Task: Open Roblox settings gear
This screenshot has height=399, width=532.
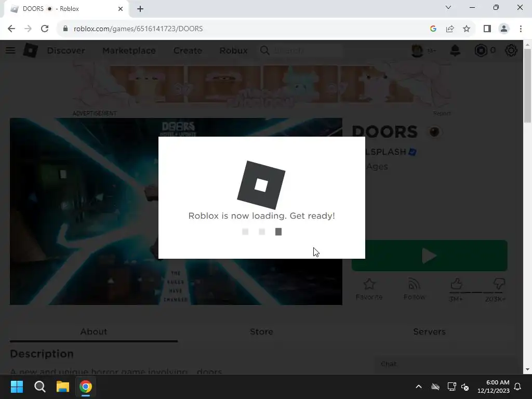Action: point(511,50)
